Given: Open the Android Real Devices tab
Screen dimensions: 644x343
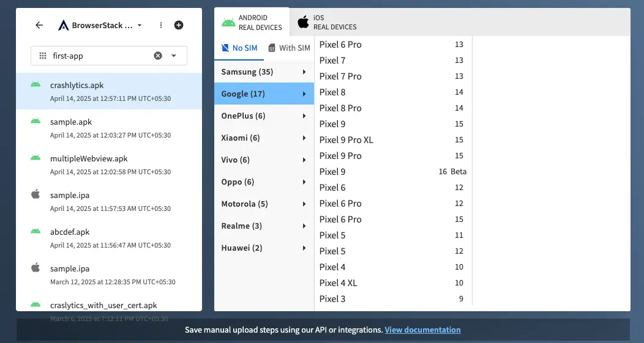Looking at the screenshot, I should (x=252, y=23).
